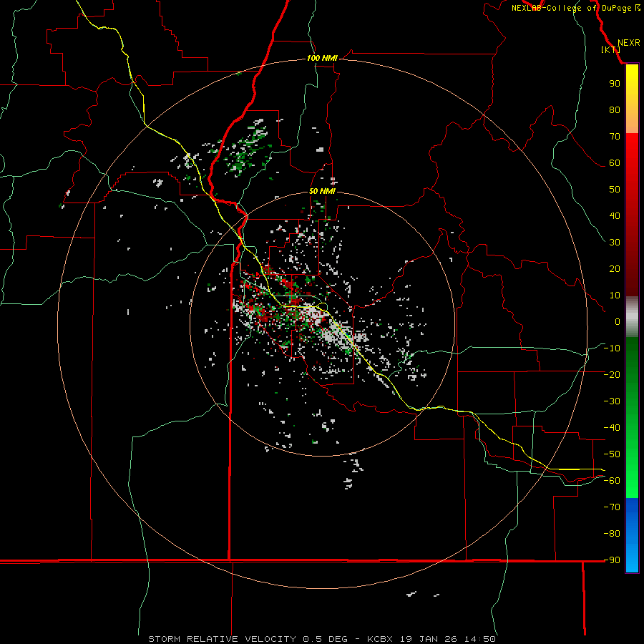Click the -80 value on the velocity scale
Screen dimensions: 644x644
pos(612,534)
